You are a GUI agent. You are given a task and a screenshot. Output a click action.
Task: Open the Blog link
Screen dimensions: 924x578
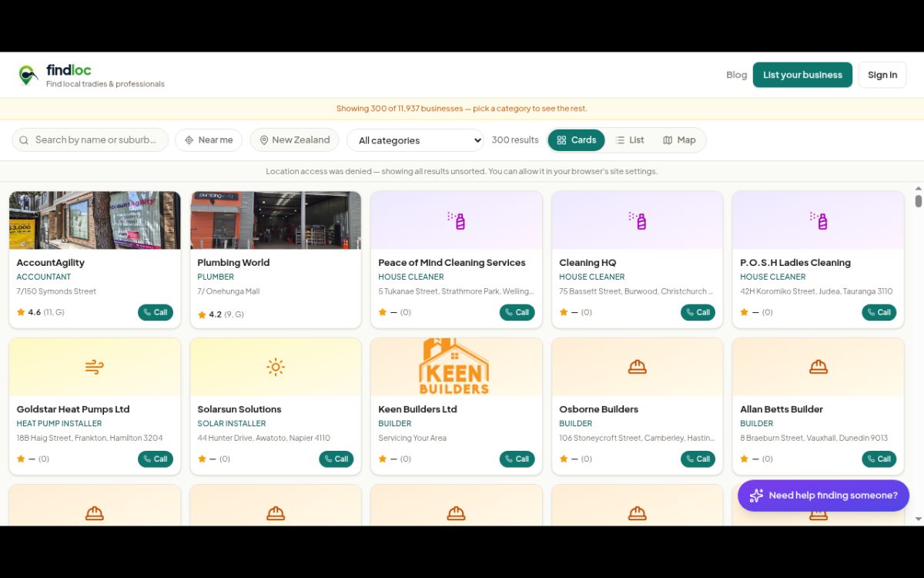(737, 75)
